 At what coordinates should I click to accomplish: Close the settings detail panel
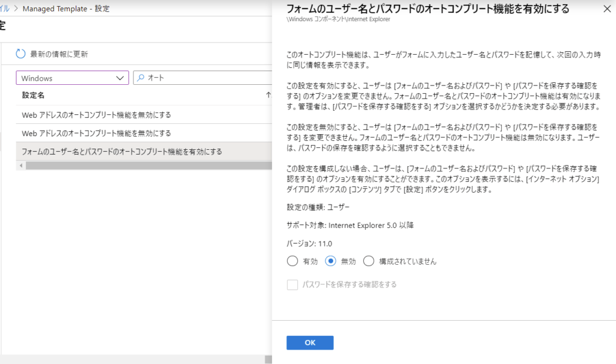(607, 8)
